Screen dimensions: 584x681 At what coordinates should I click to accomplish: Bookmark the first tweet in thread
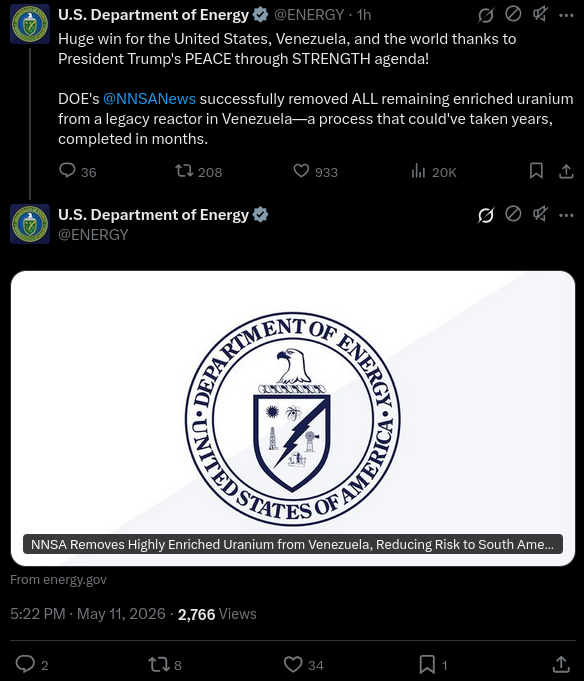coord(536,171)
